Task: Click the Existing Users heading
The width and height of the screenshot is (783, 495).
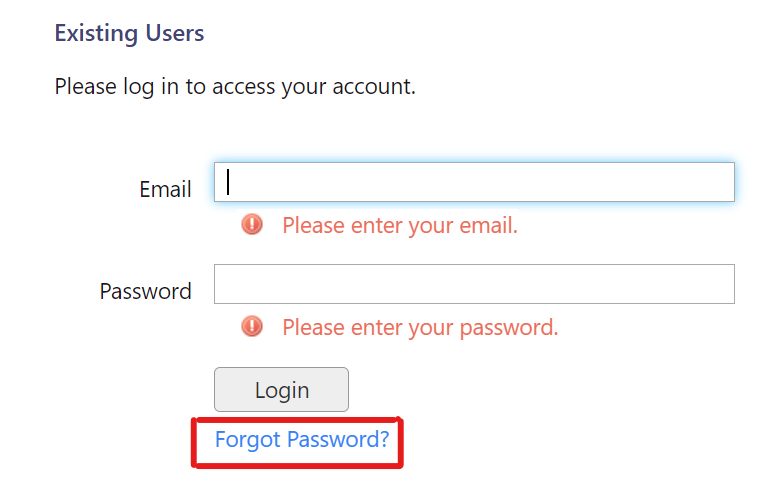Action: [x=129, y=33]
